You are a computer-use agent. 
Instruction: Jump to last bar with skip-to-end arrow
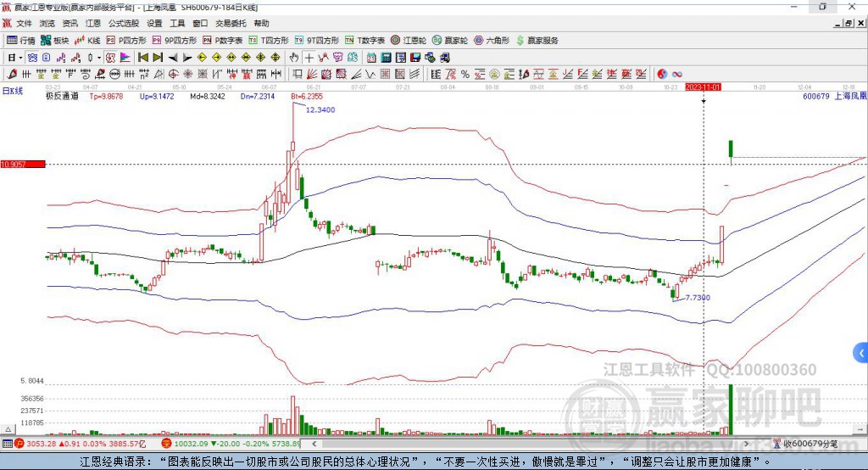pyautogui.click(x=158, y=58)
